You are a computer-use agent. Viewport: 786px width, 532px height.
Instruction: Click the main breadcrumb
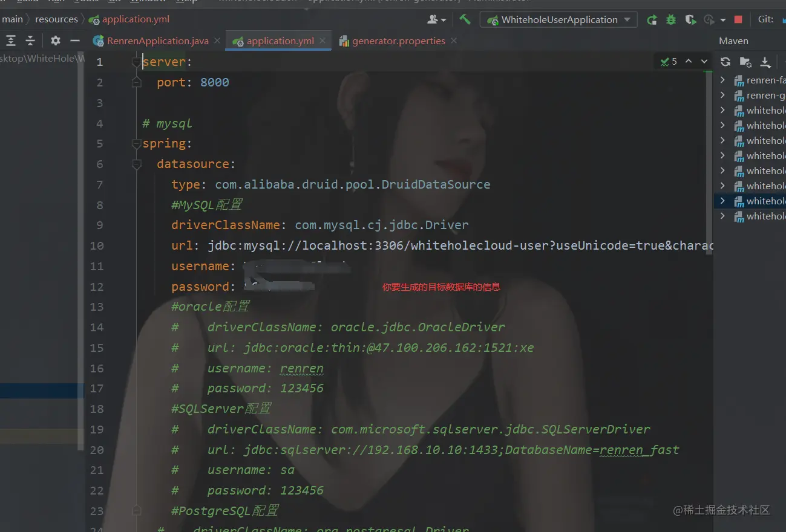(x=12, y=19)
